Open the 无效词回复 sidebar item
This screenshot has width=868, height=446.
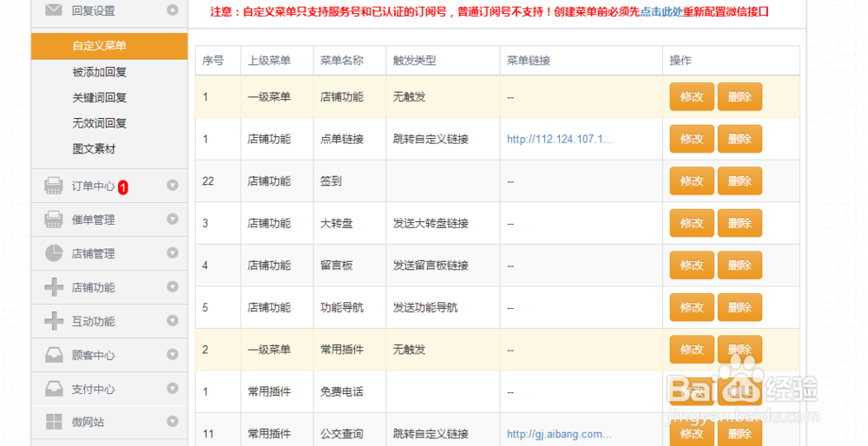click(100, 123)
